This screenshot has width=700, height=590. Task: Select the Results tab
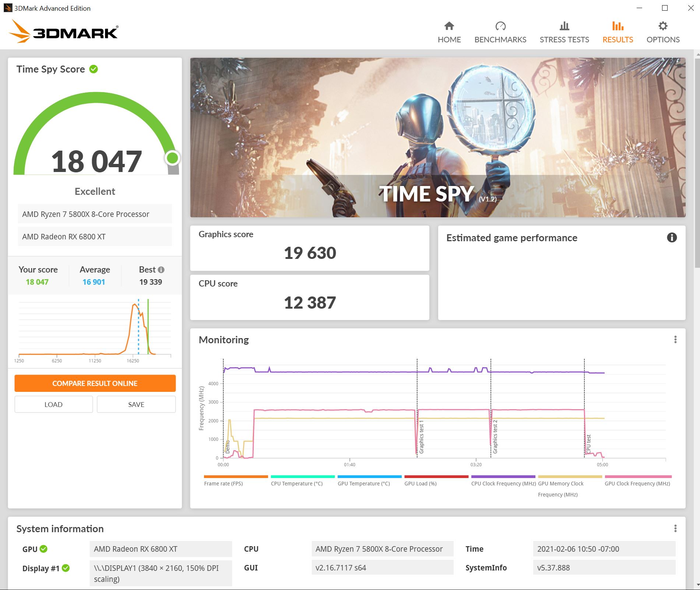click(618, 32)
